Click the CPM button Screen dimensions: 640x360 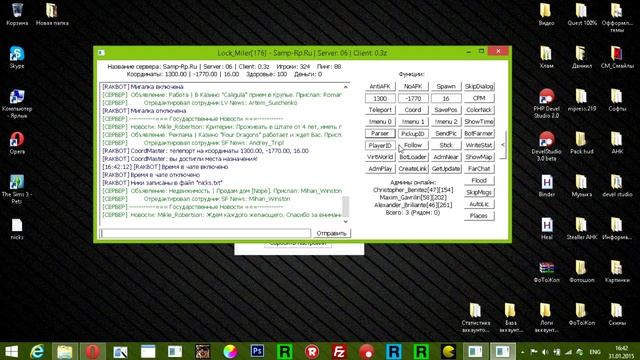tap(479, 98)
